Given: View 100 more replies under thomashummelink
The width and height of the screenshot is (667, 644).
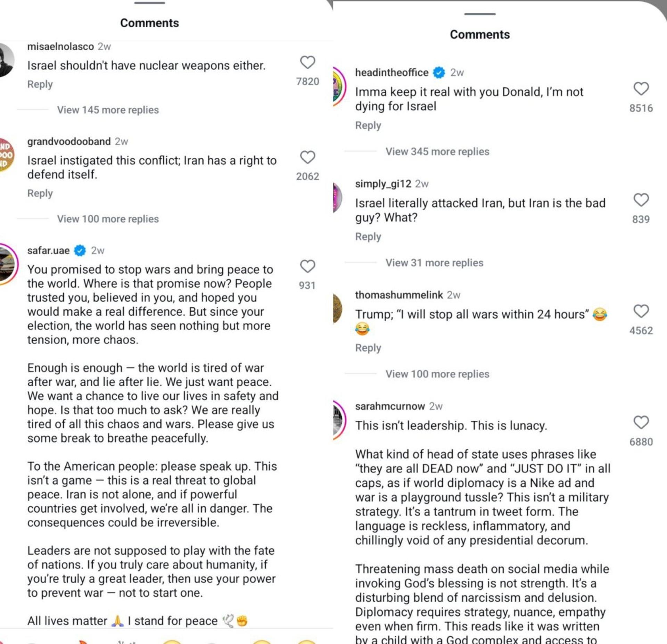Looking at the screenshot, I should pos(437,374).
